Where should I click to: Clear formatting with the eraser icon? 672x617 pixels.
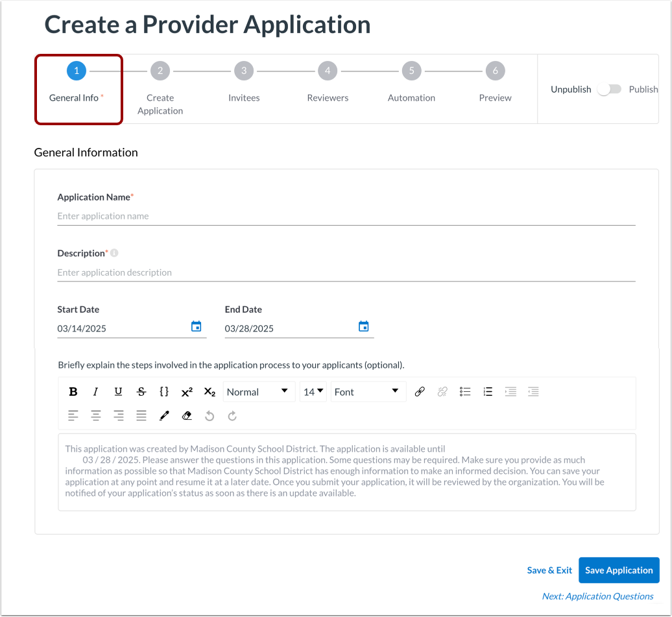pos(187,415)
